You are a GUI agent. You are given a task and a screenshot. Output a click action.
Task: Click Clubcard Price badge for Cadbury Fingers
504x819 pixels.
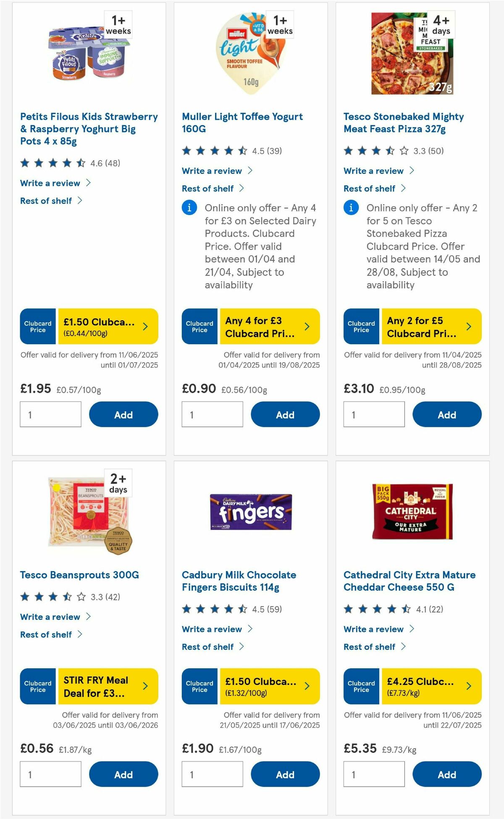[x=199, y=686]
